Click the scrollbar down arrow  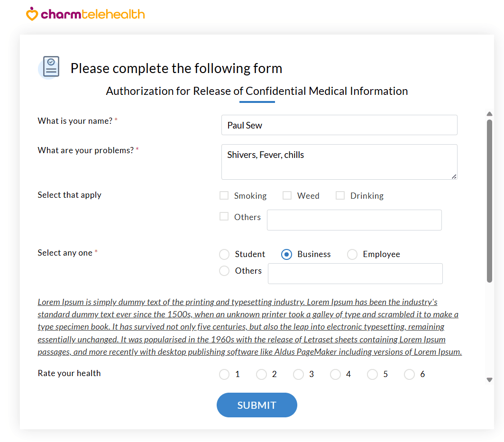click(x=490, y=379)
